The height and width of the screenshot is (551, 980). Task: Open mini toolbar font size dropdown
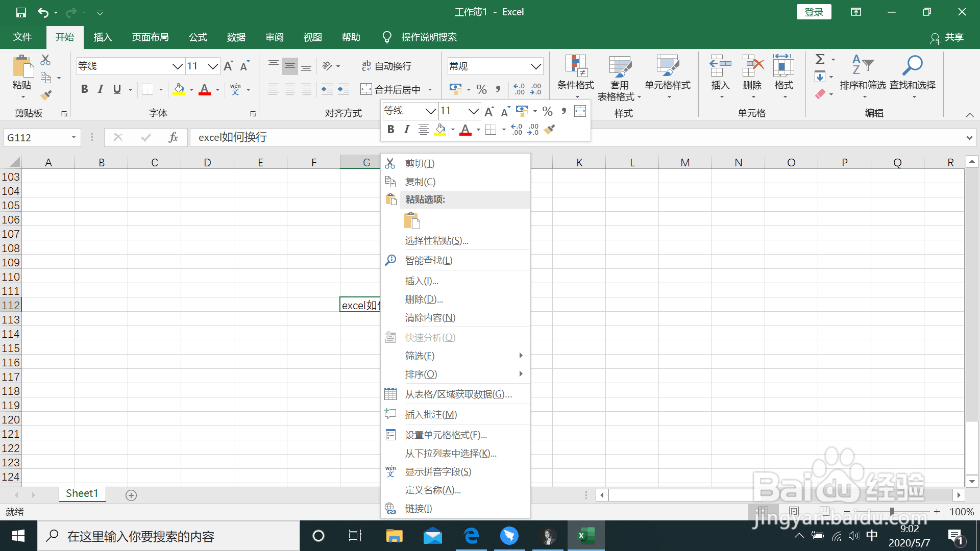point(474,111)
